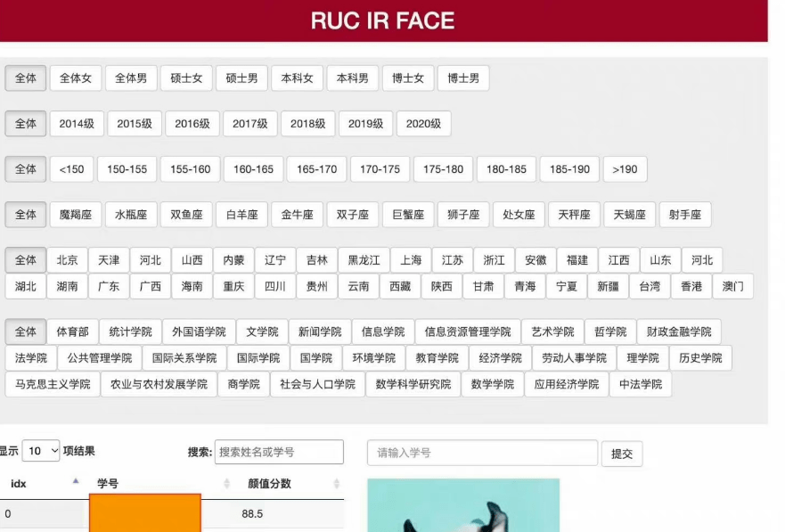Filter to the 2016级 cohort
The width and height of the screenshot is (785, 532).
point(192,124)
